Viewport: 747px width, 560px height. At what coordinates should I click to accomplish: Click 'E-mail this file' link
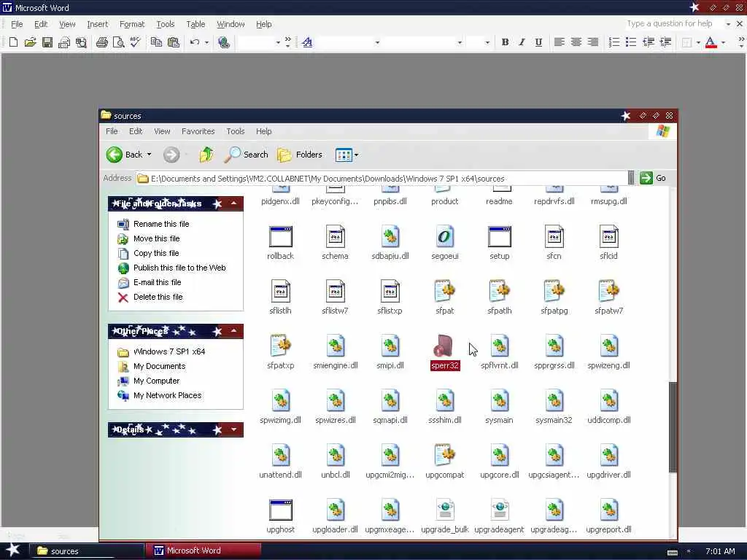pos(158,282)
